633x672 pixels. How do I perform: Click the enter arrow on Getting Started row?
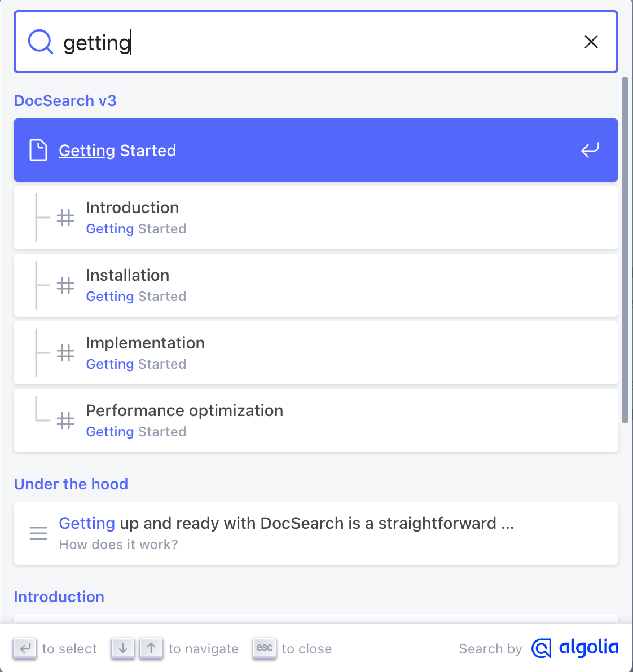[590, 150]
